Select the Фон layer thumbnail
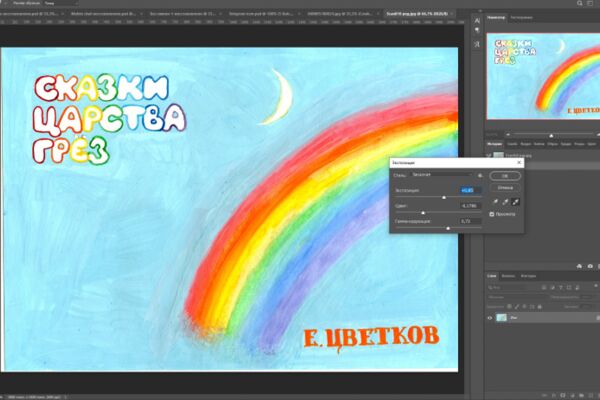Image resolution: width=600 pixels, height=400 pixels. [x=501, y=318]
